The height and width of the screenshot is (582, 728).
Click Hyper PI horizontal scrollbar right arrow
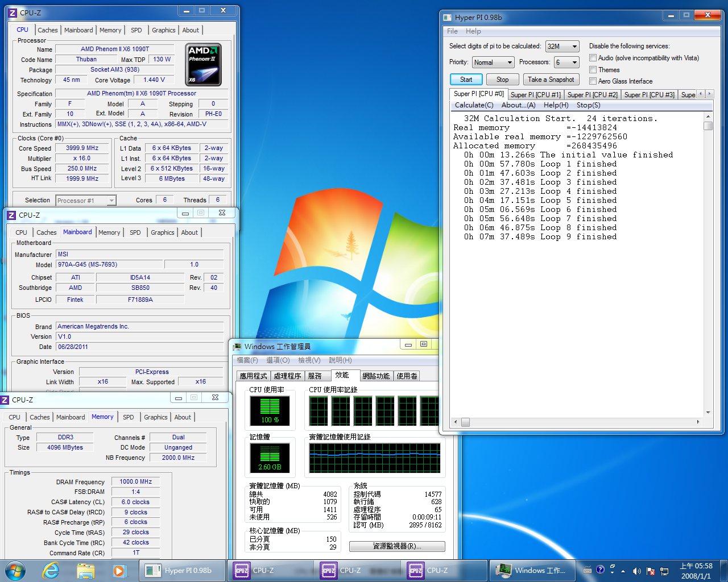pyautogui.click(x=699, y=422)
